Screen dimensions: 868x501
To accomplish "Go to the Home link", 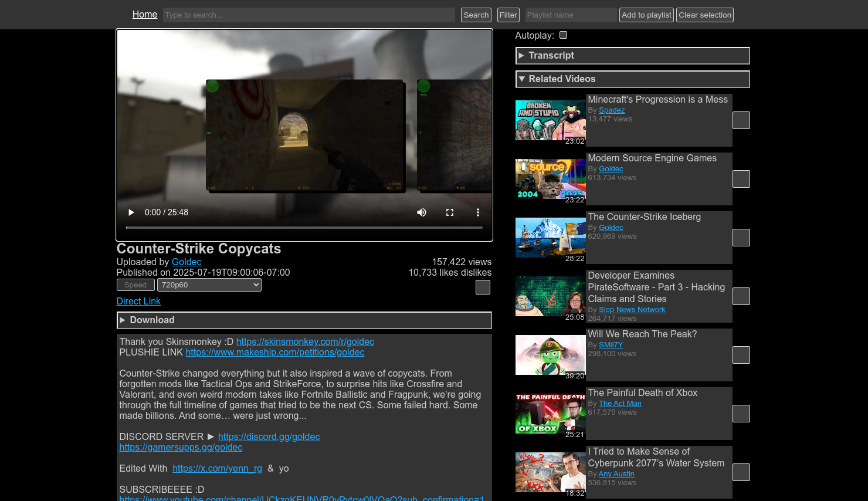I will [x=145, y=14].
